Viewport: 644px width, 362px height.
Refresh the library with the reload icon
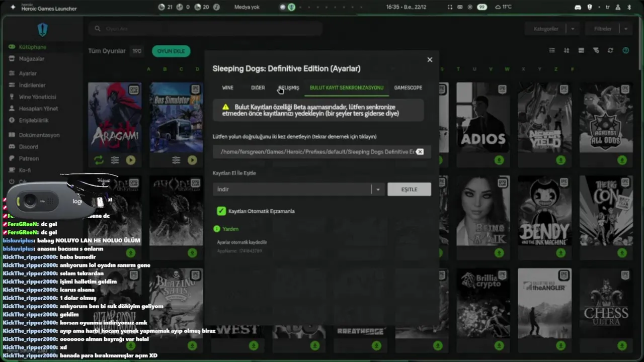click(x=610, y=50)
